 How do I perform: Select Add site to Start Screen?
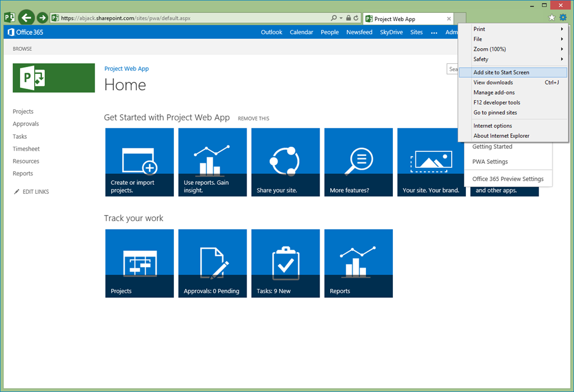[x=513, y=72]
